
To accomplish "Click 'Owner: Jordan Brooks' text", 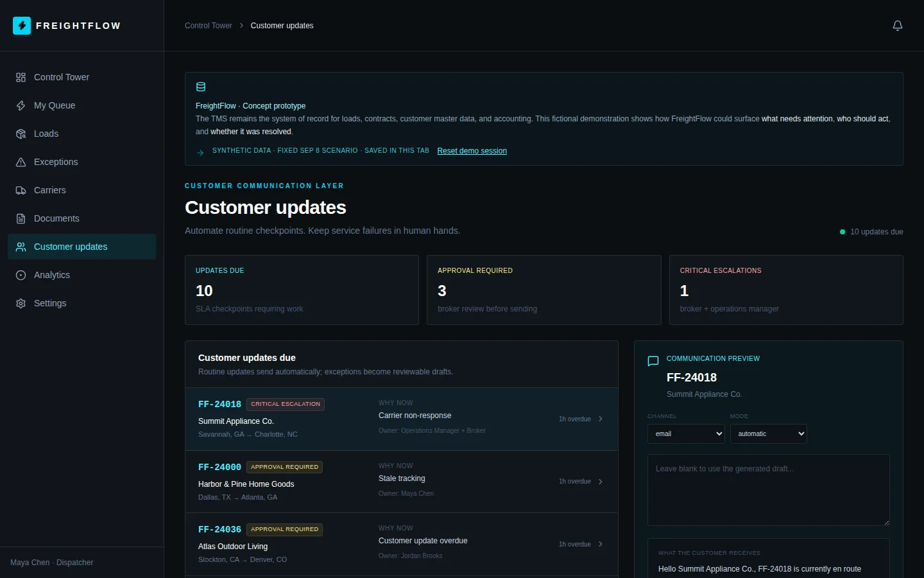I will coord(411,556).
